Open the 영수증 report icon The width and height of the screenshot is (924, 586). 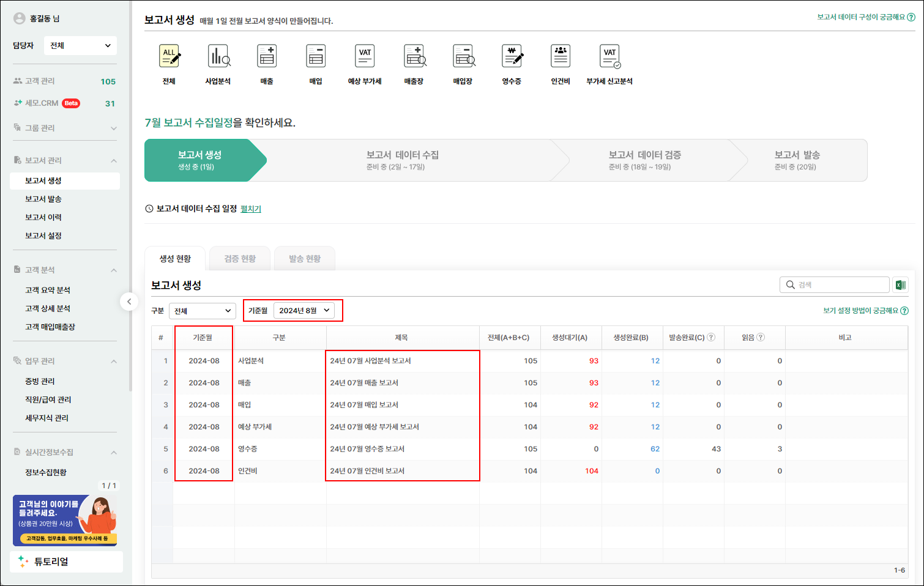[x=512, y=57]
